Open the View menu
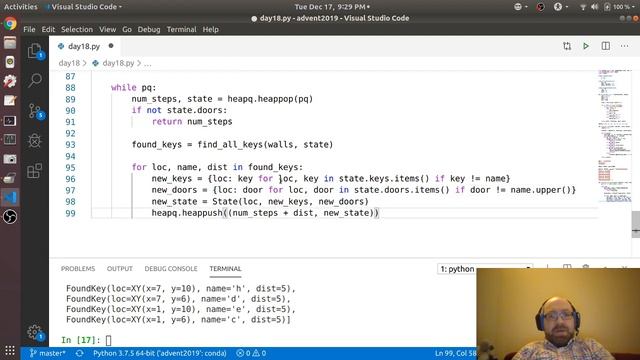The width and height of the screenshot is (640, 360). pyautogui.click(x=107, y=29)
